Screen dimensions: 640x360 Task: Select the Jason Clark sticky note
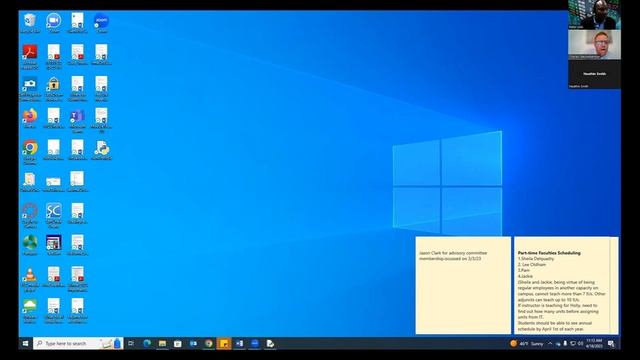point(463,285)
